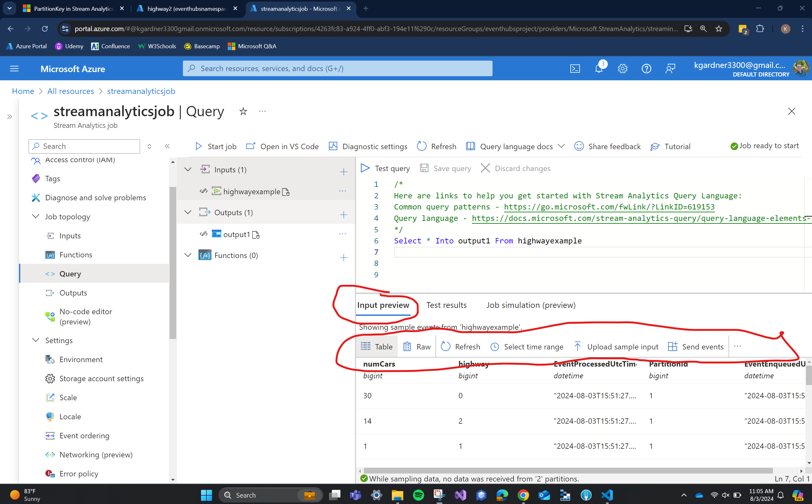The image size is (812, 504).
Task: Open Inputs under Job topology
Action: (70, 236)
